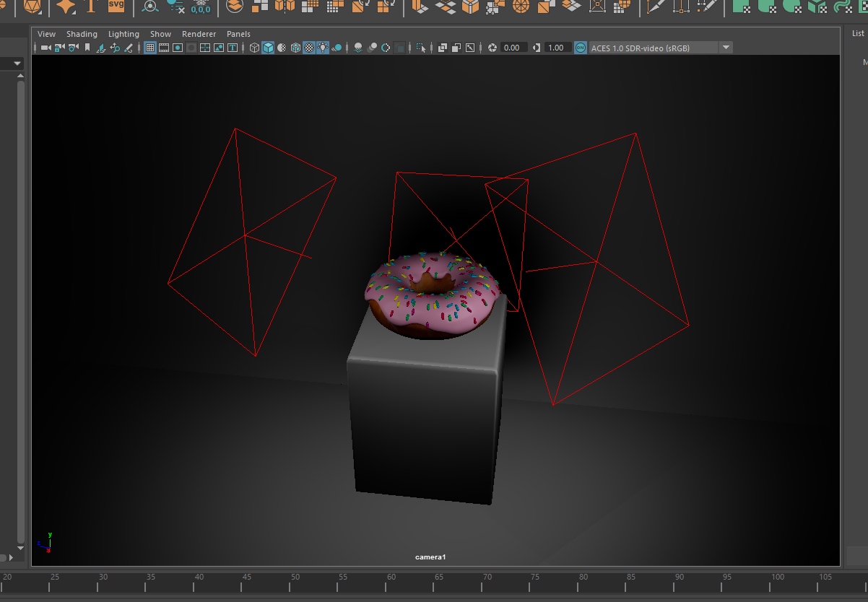Click the Super Shapes star shelf icon
Viewport: 868px width, 602px height.
66,6
